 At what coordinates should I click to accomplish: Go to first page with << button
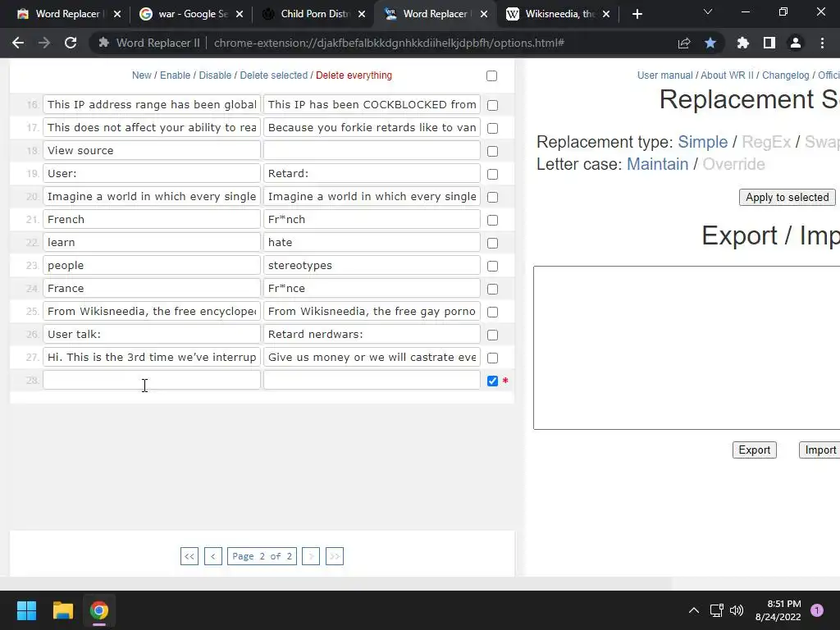[189, 556]
